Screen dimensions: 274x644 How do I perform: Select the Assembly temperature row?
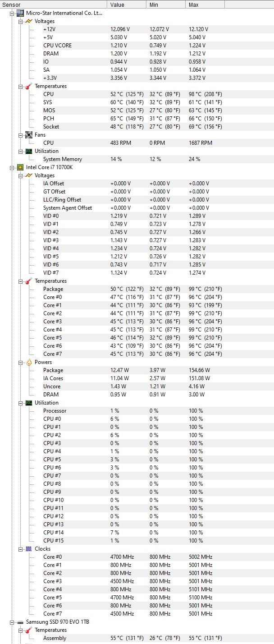[55, 638]
